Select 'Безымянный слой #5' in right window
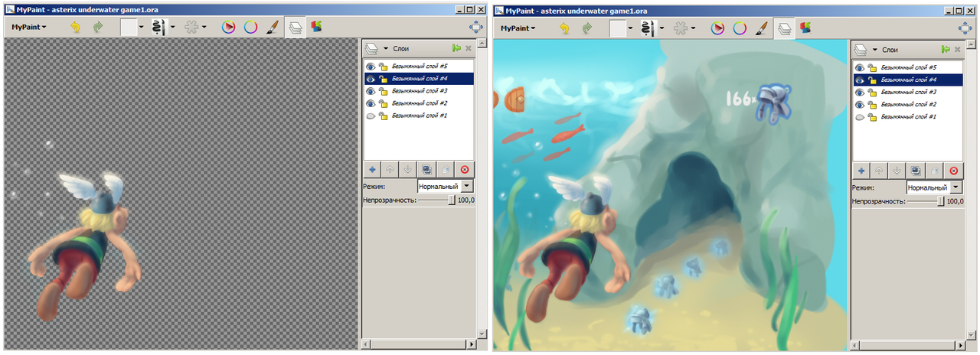The image size is (980, 355). coord(908,67)
